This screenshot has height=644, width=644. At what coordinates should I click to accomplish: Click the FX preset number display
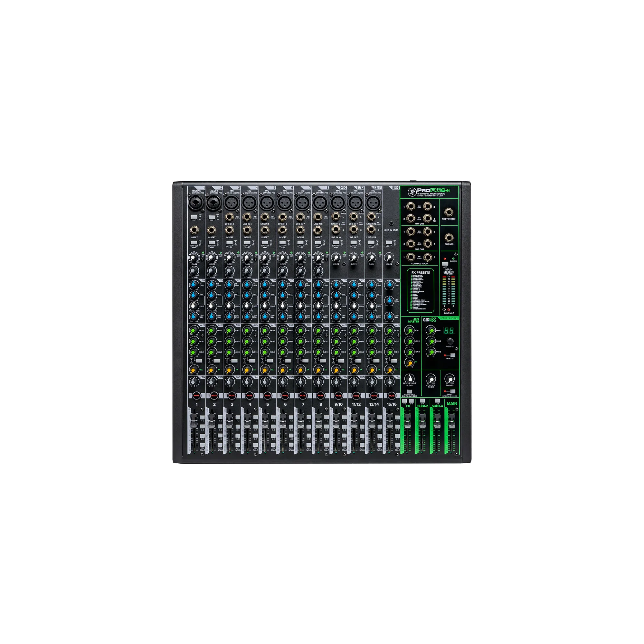pyautogui.click(x=449, y=331)
